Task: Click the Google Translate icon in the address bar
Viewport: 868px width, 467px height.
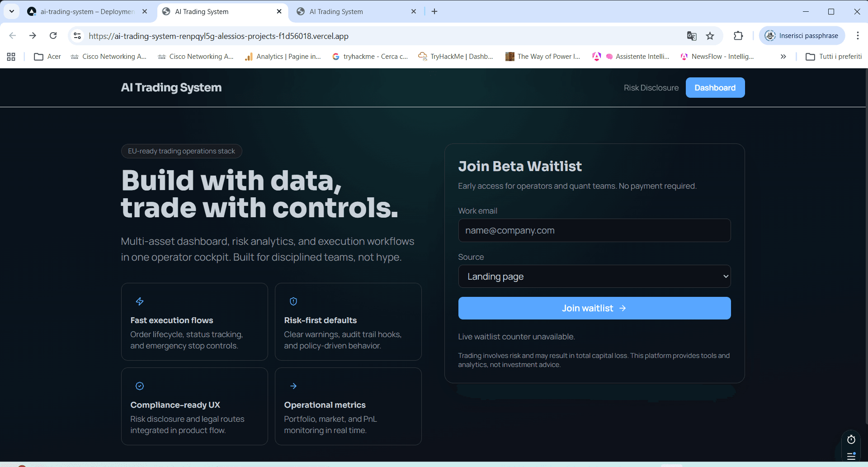Action: click(692, 36)
